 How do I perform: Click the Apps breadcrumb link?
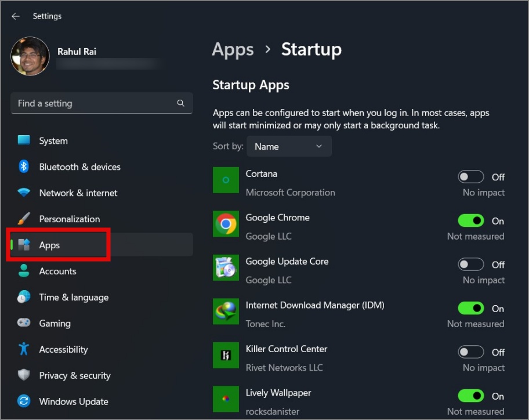(233, 50)
